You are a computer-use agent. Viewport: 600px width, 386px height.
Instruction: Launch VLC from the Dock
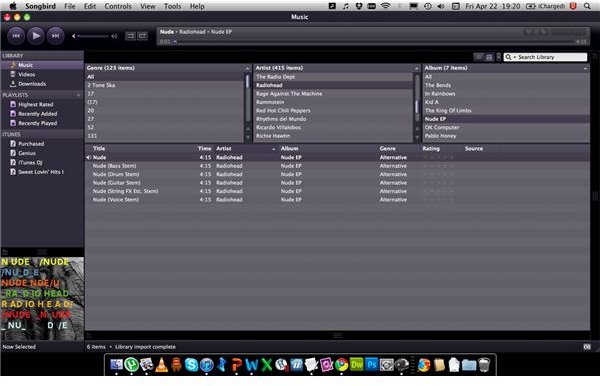161,365
